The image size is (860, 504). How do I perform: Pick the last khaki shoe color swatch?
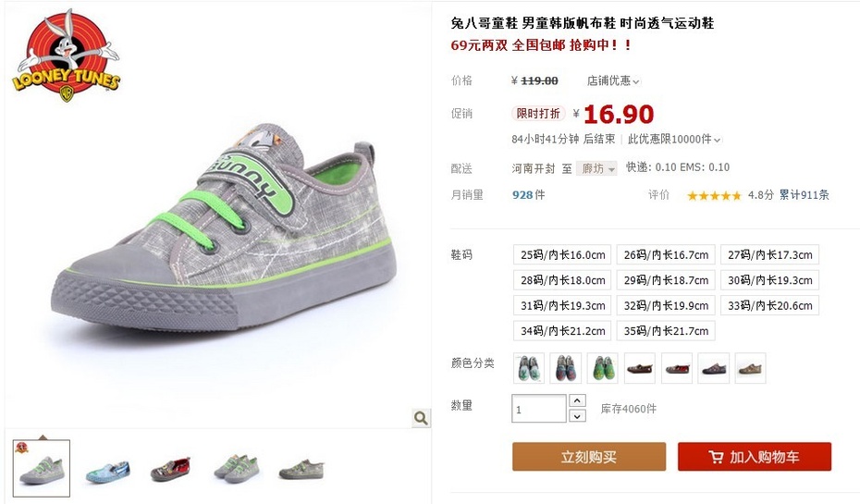pyautogui.click(x=750, y=368)
